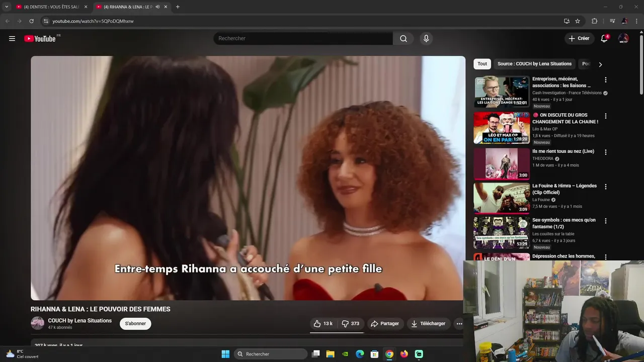Close the RIHANNA & LENA tab
The width and height of the screenshot is (644, 362).
point(166,7)
